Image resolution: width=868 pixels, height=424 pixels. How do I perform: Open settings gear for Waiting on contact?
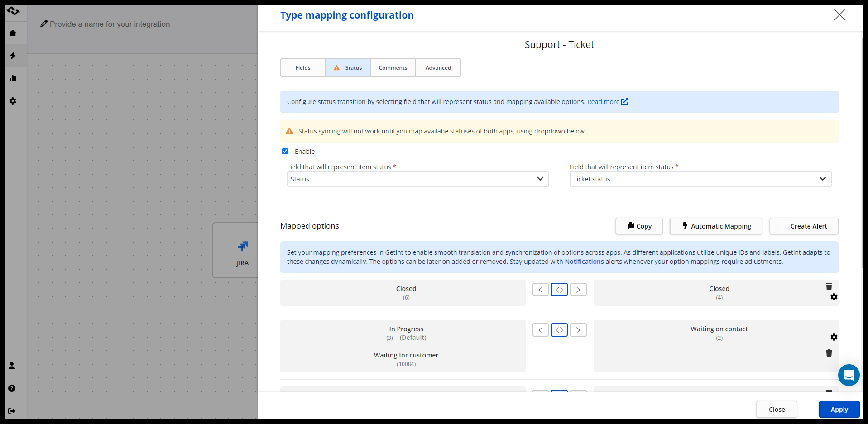pyautogui.click(x=834, y=337)
